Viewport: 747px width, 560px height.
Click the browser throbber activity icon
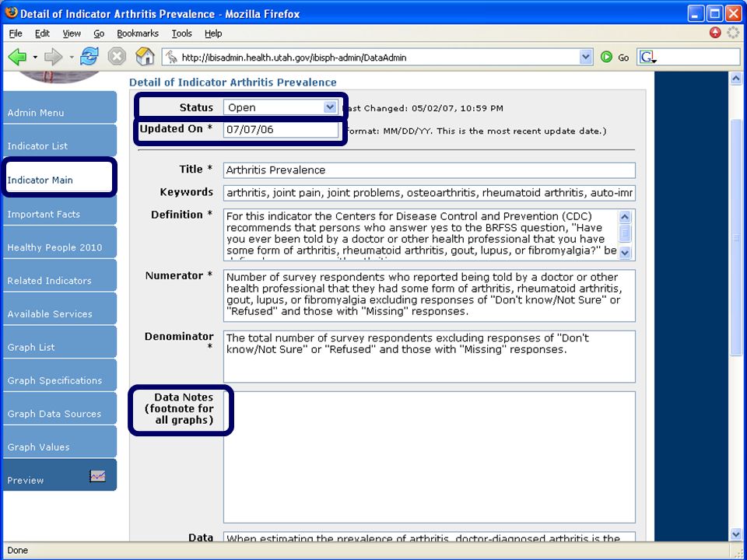tap(733, 33)
